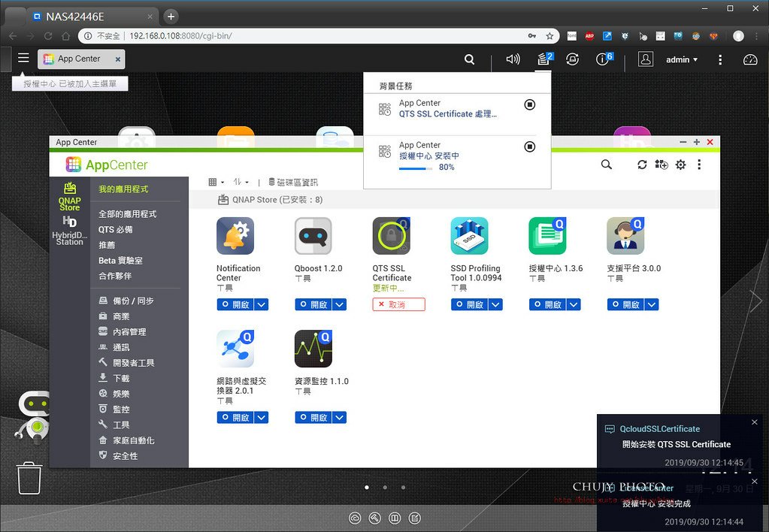The width and height of the screenshot is (769, 532).
Task: Stop the QTS SSL Certificate background task
Action: click(530, 104)
